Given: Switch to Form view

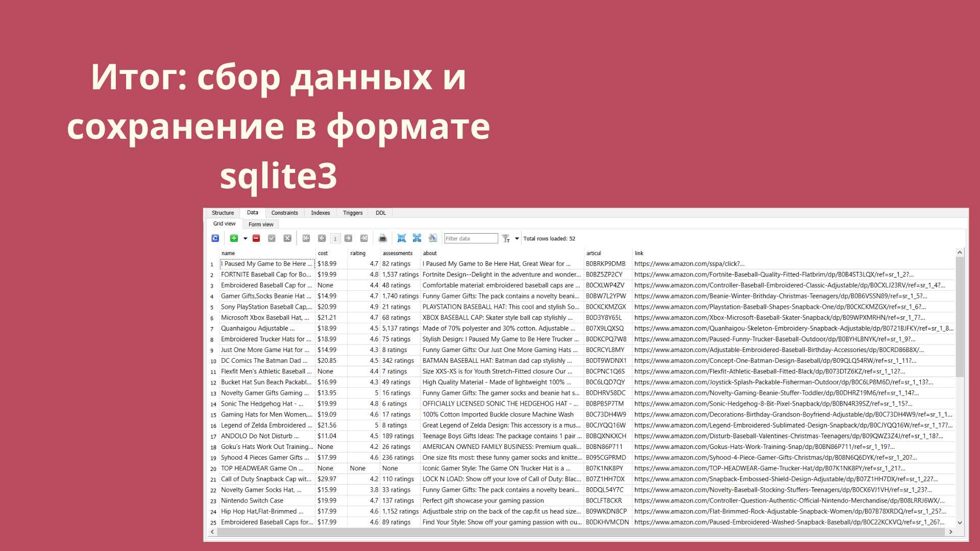Looking at the screenshot, I should click(x=261, y=224).
